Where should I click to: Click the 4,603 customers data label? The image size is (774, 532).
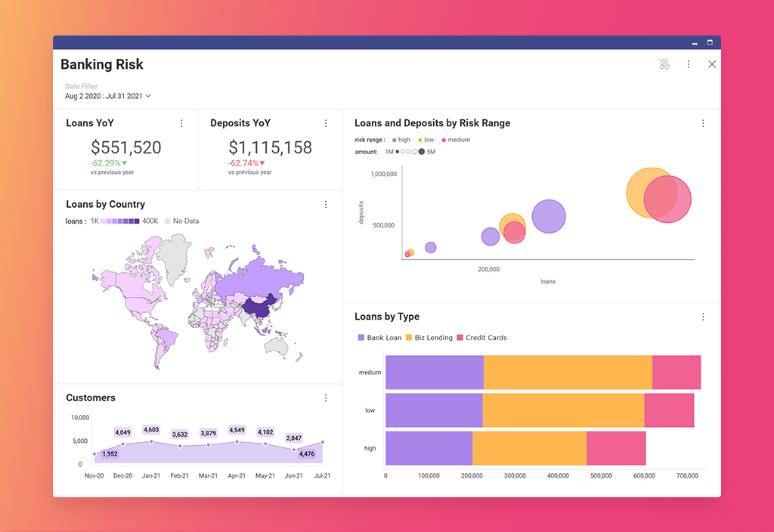(x=151, y=430)
